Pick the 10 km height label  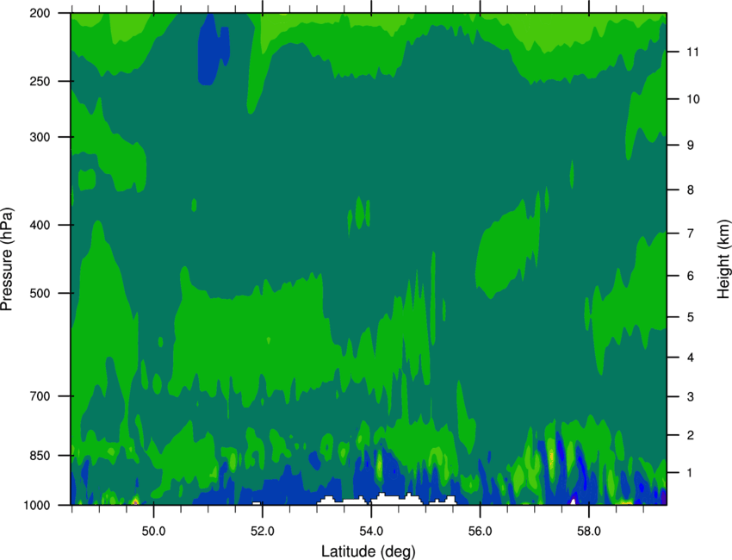pos(693,99)
